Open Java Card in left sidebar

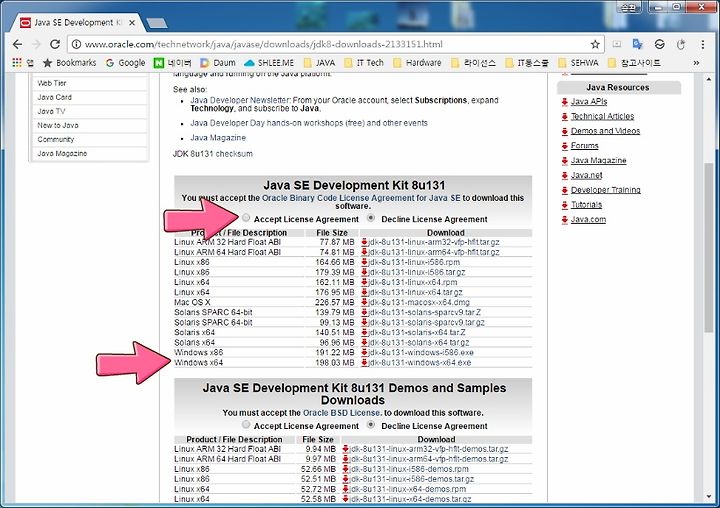click(x=55, y=97)
